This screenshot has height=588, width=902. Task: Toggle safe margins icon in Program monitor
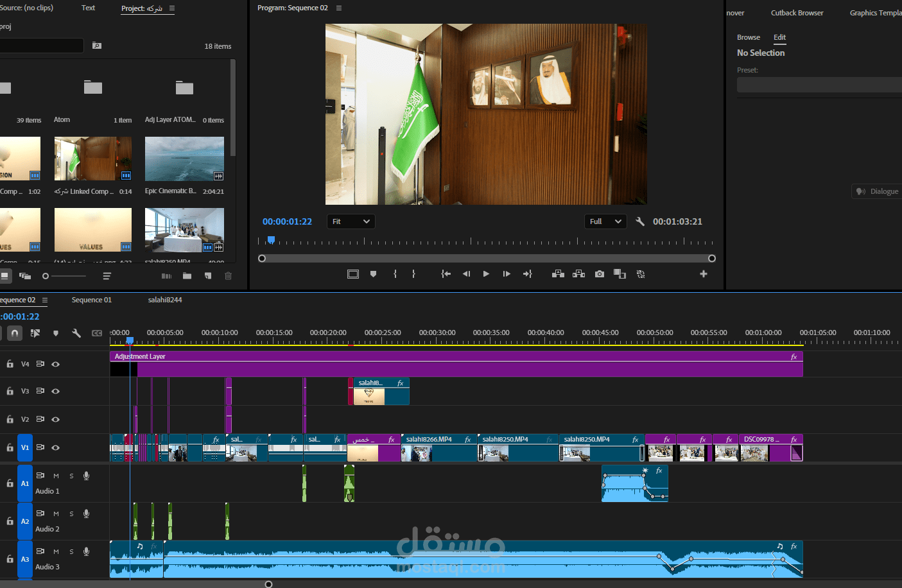353,274
